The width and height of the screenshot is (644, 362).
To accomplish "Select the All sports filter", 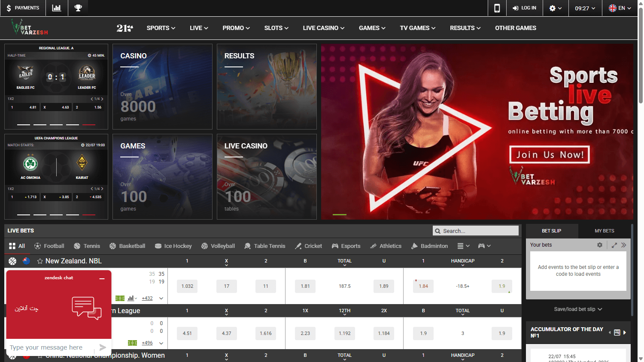I will tap(17, 246).
